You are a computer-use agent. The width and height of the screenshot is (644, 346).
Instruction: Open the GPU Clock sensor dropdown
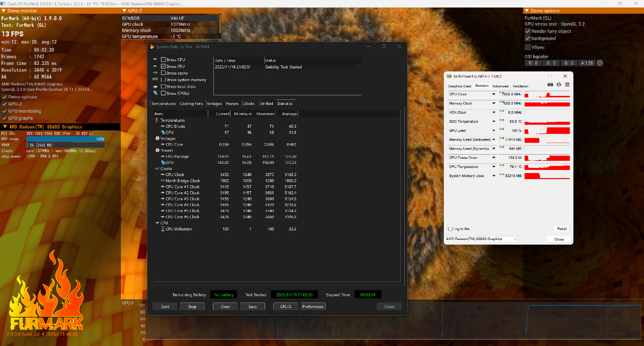(x=494, y=94)
